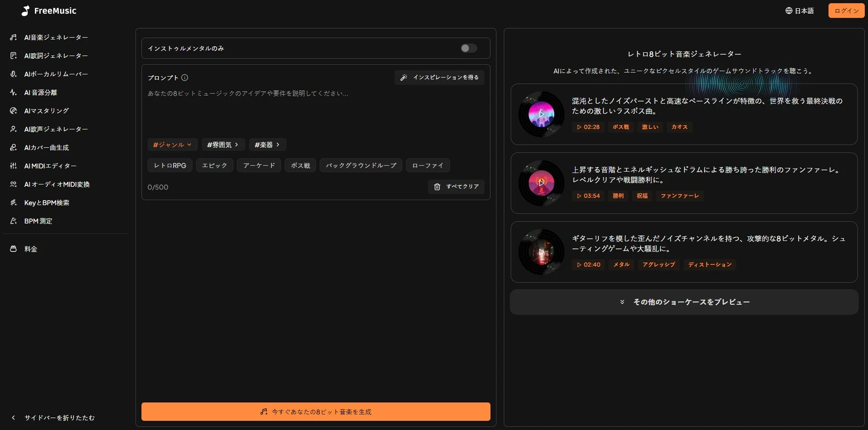Screen dimensions: 868x430
Task: Enable the インストゥルメンタルのみ switch
Action: coord(468,48)
